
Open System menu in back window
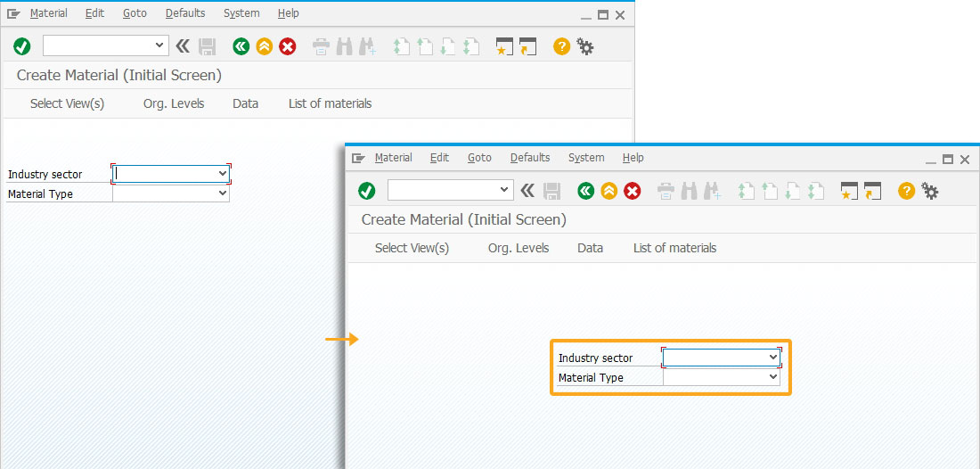[x=241, y=13]
